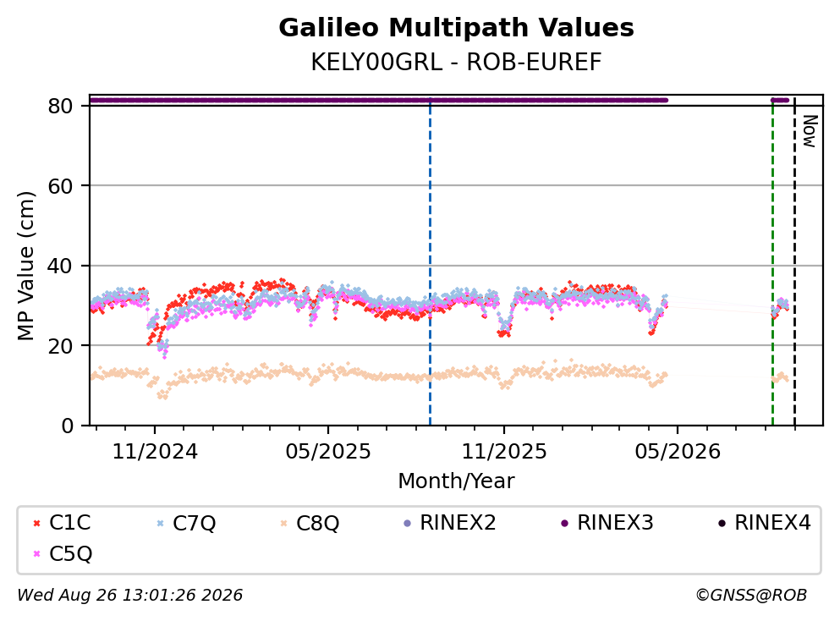This screenshot has width=840, height=621.
Task: Click the RINEX2 legend dot
Action: 407,523
